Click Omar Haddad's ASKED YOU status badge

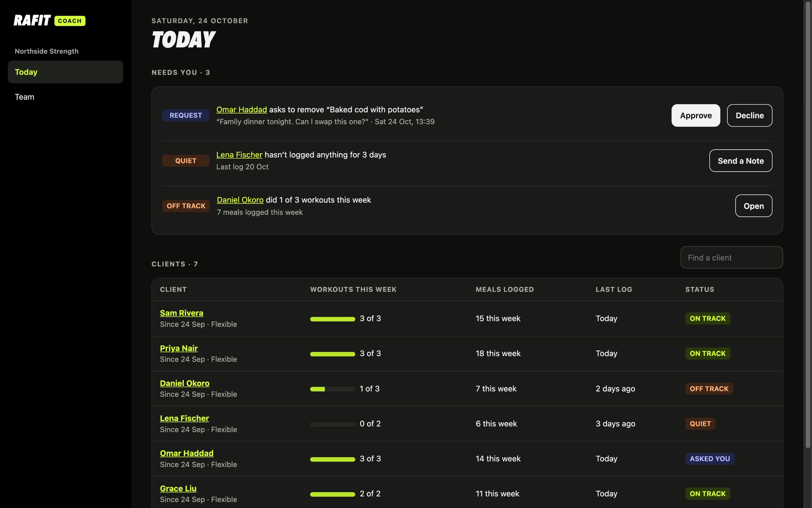pyautogui.click(x=709, y=459)
